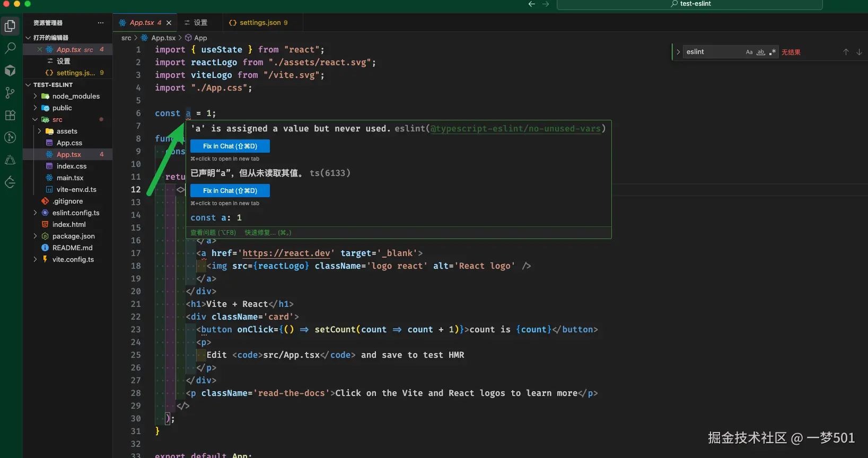Go forward with the title bar arrow

(x=546, y=4)
